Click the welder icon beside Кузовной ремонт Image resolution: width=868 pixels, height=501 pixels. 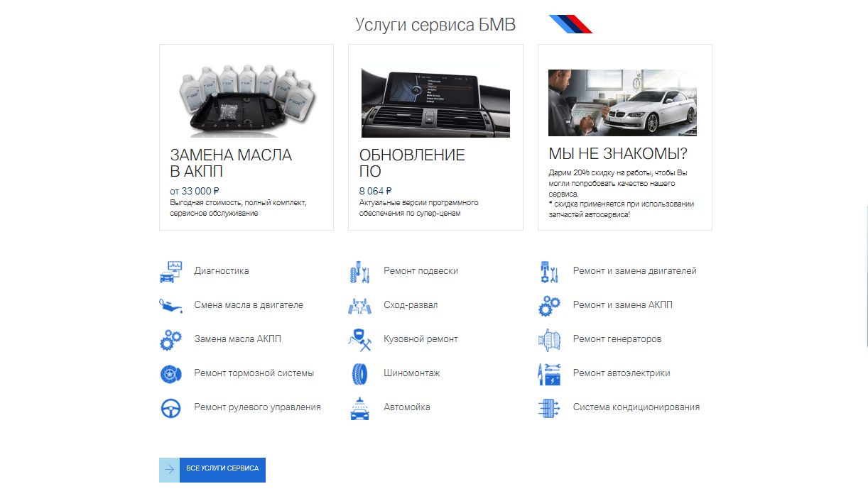tap(360, 339)
